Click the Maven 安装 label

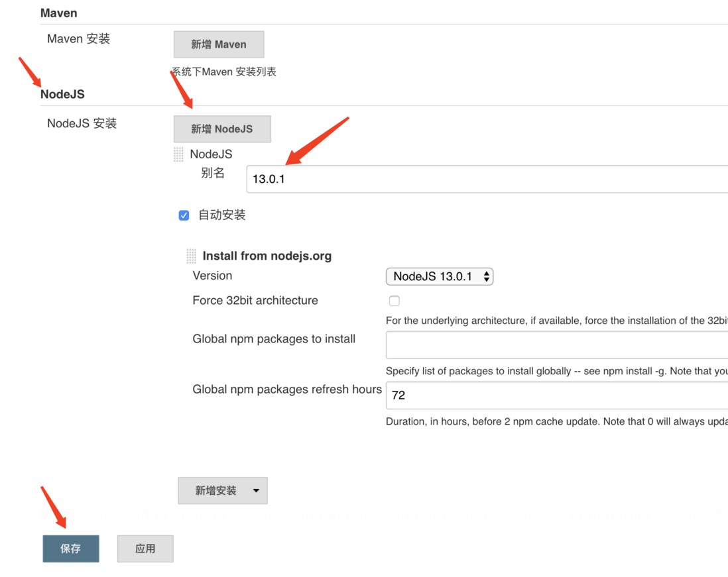(x=78, y=38)
